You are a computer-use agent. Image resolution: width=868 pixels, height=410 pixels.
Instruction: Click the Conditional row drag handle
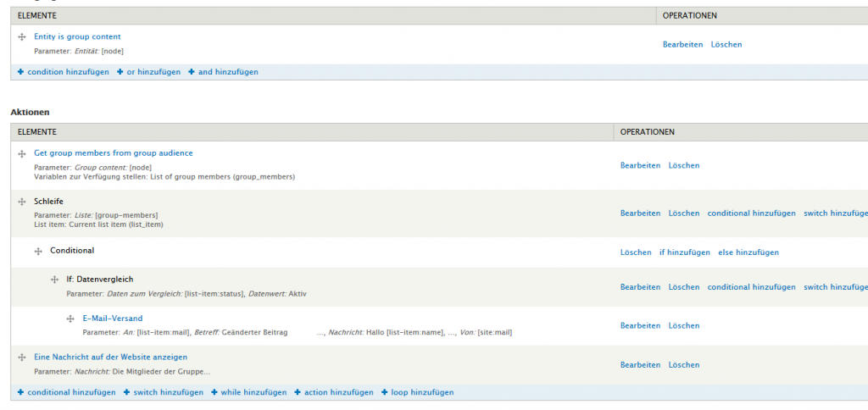(x=38, y=251)
